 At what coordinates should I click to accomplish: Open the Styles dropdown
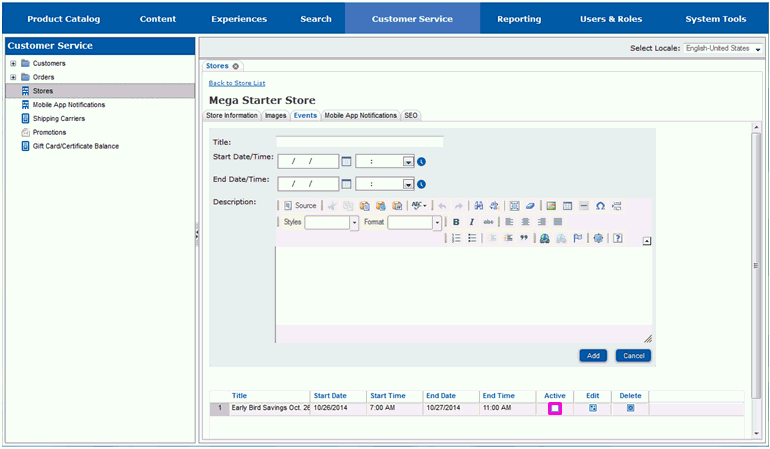(354, 223)
